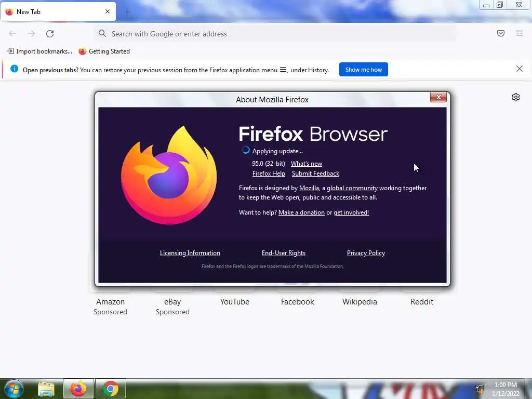Viewport: 532px width, 399px height.
Task: Open the YouTube shortcut
Action: pos(234,302)
